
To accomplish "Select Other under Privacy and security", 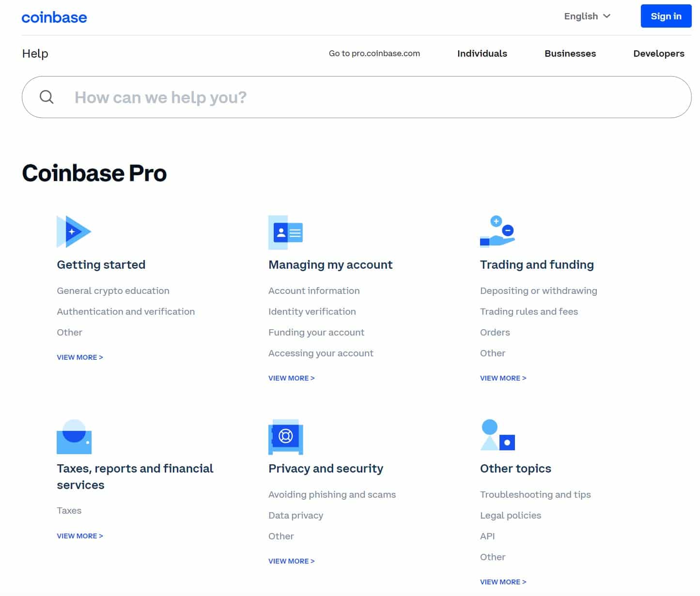I will [281, 536].
